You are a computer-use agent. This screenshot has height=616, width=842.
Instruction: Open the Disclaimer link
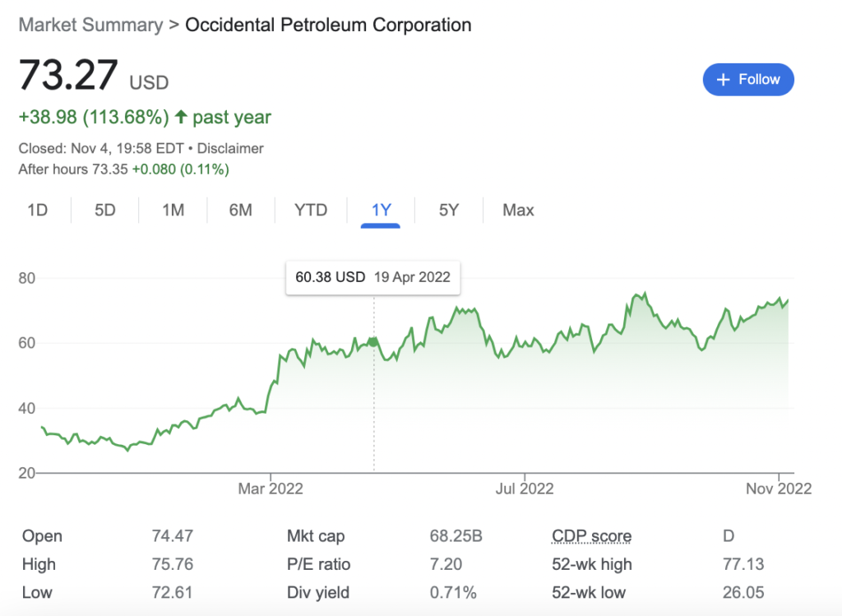click(x=230, y=148)
